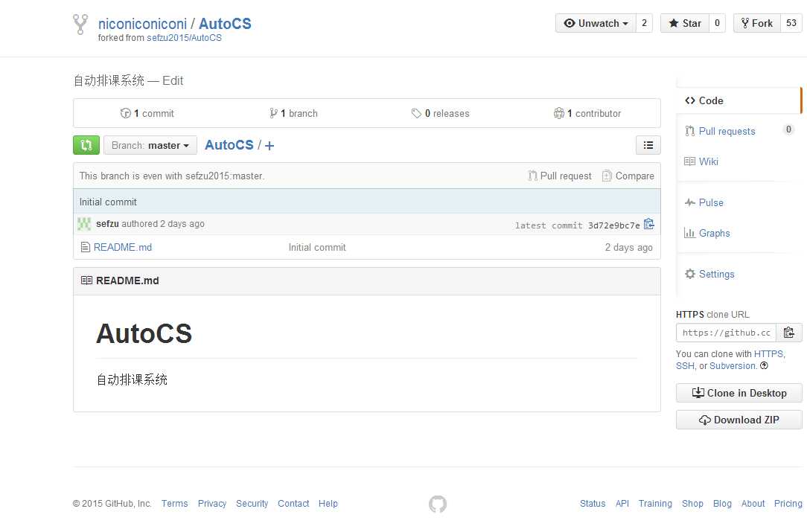Open the Initial commit message in the blue bar

click(x=108, y=202)
